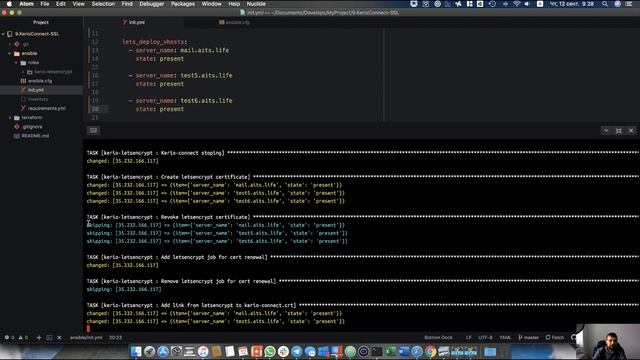
Task: Click the volume icon in menu bar
Action: pos(527,4)
